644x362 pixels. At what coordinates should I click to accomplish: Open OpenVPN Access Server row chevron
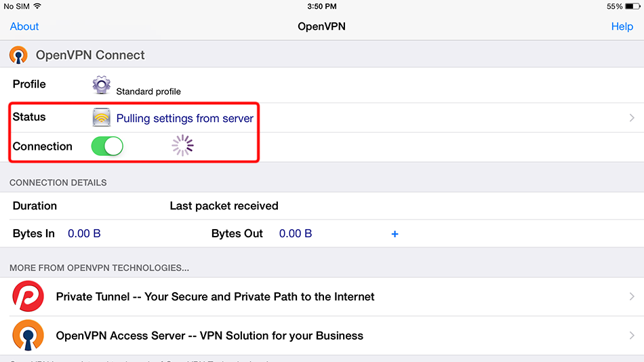[631, 336]
